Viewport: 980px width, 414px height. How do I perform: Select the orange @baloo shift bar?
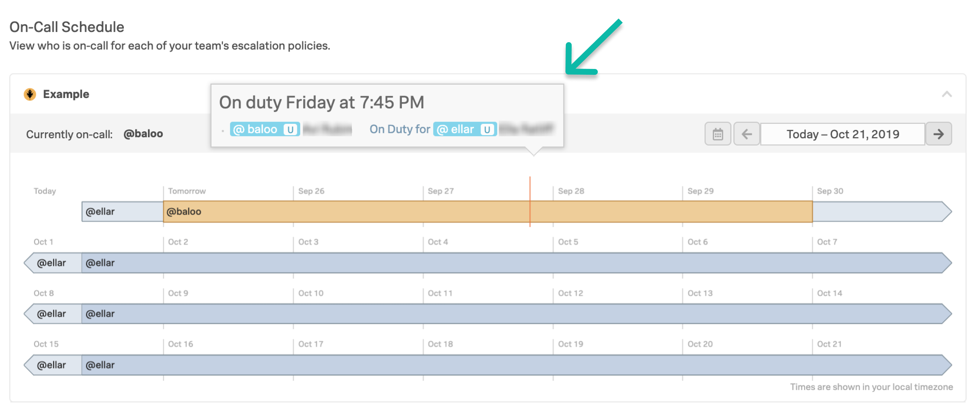pyautogui.click(x=488, y=211)
